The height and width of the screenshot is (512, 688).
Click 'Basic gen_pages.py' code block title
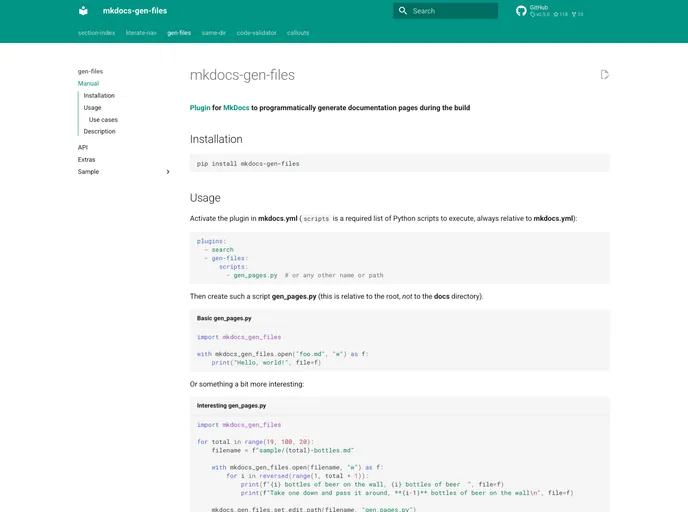click(224, 318)
